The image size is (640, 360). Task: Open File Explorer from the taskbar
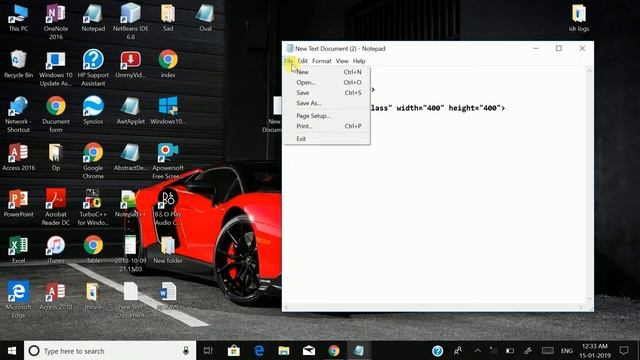click(x=284, y=351)
